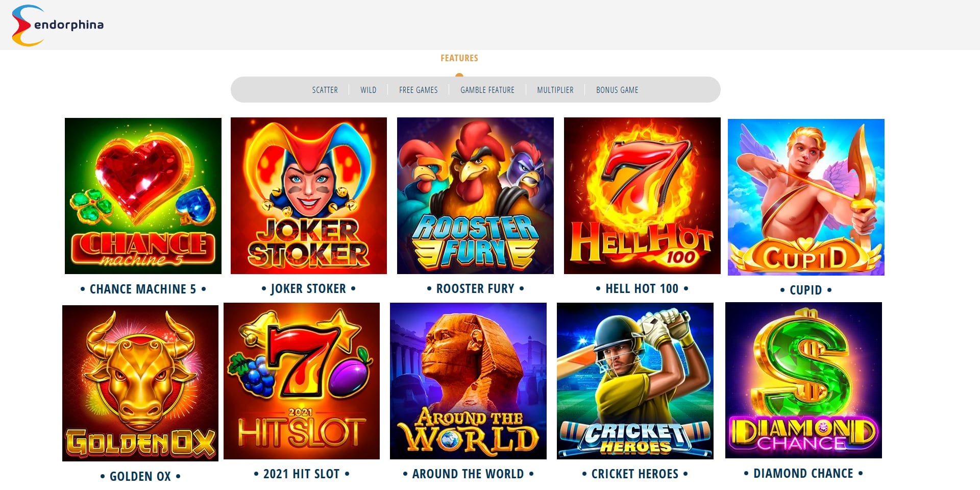Filter games by Scatter feature
The image size is (980, 490).
pyautogui.click(x=325, y=90)
